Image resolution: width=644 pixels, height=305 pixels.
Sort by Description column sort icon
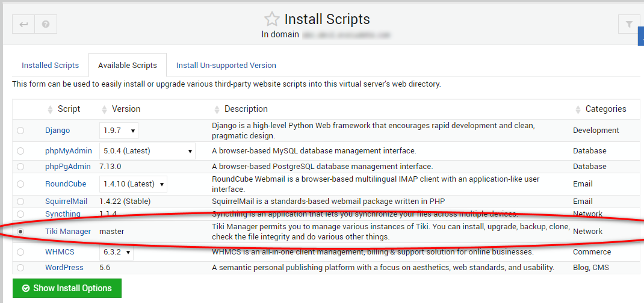click(x=217, y=109)
